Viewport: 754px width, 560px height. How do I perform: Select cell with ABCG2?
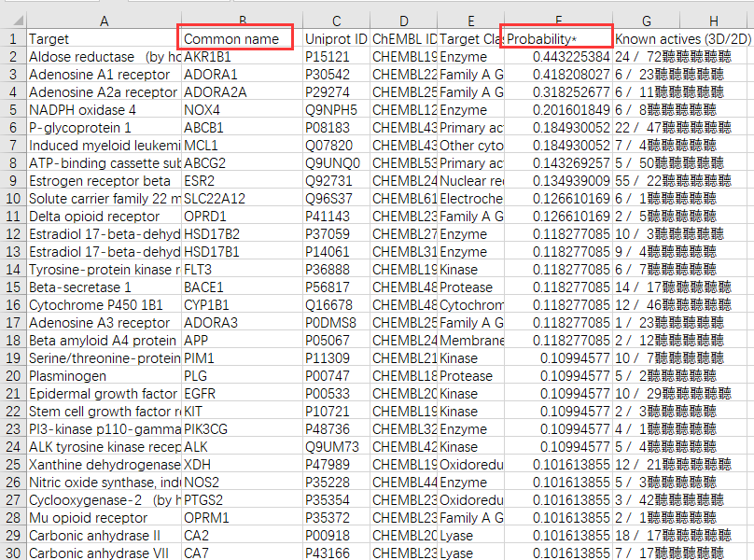(x=242, y=163)
